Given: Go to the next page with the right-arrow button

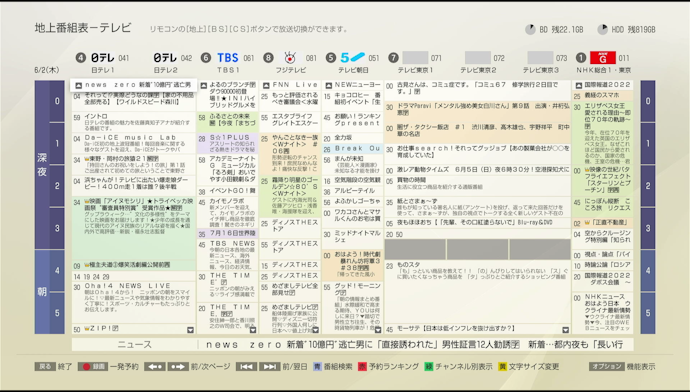Looking at the screenshot, I should pos(178,366).
